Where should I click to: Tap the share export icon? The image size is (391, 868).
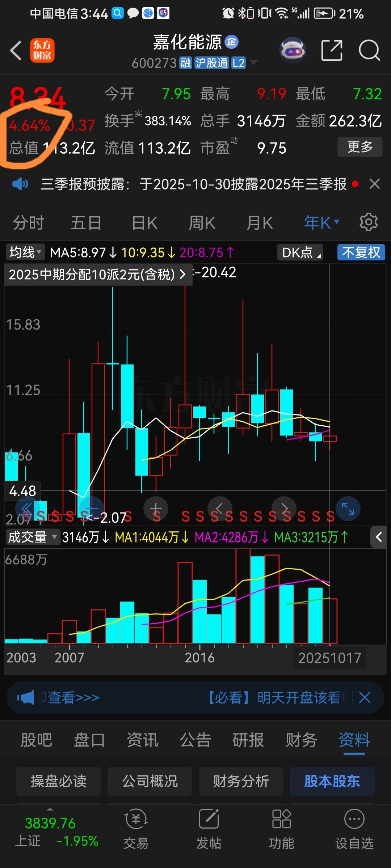[x=332, y=50]
